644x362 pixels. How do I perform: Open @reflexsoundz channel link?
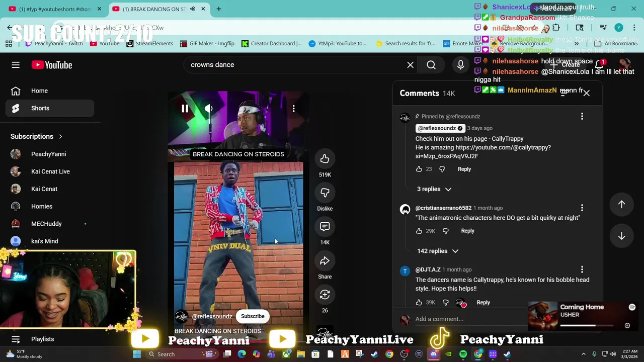tap(212, 316)
